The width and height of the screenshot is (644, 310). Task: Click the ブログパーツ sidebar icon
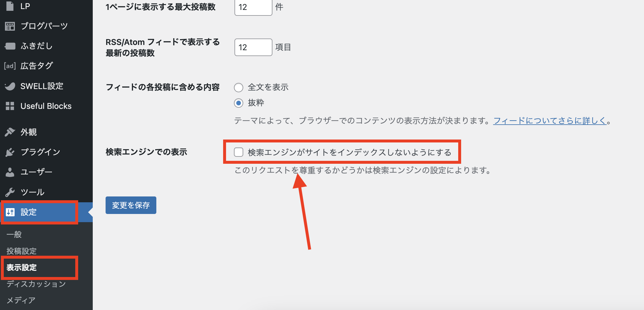point(10,26)
